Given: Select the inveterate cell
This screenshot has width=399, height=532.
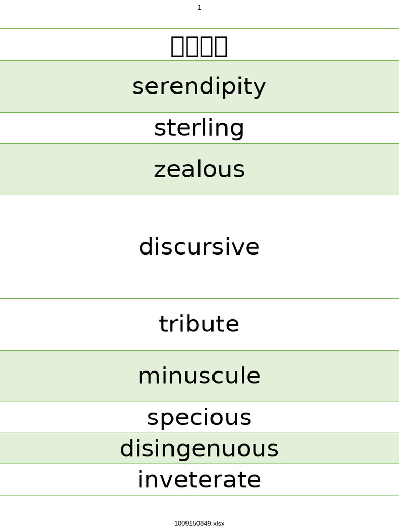Looking at the screenshot, I should pos(199,480).
